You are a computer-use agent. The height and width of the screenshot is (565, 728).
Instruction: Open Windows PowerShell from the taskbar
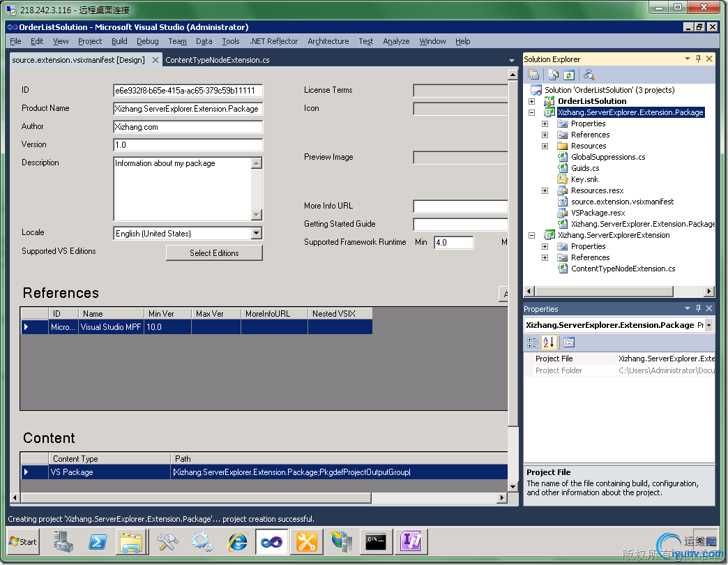98,541
